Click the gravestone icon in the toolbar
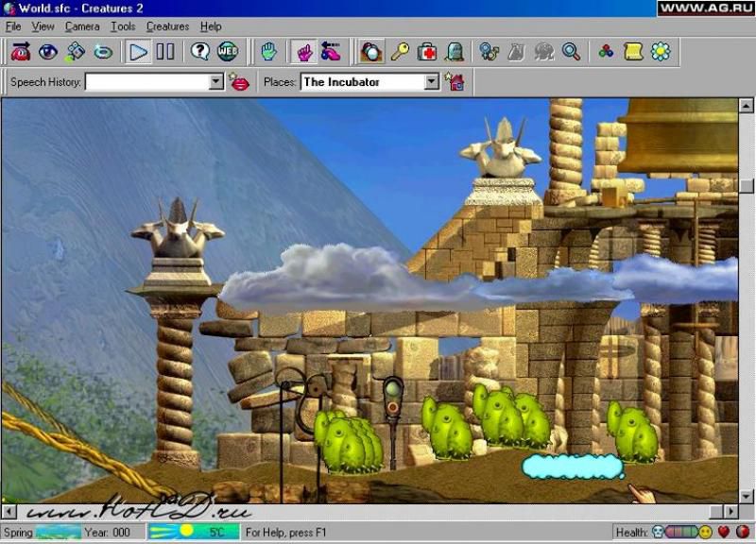 (x=455, y=51)
